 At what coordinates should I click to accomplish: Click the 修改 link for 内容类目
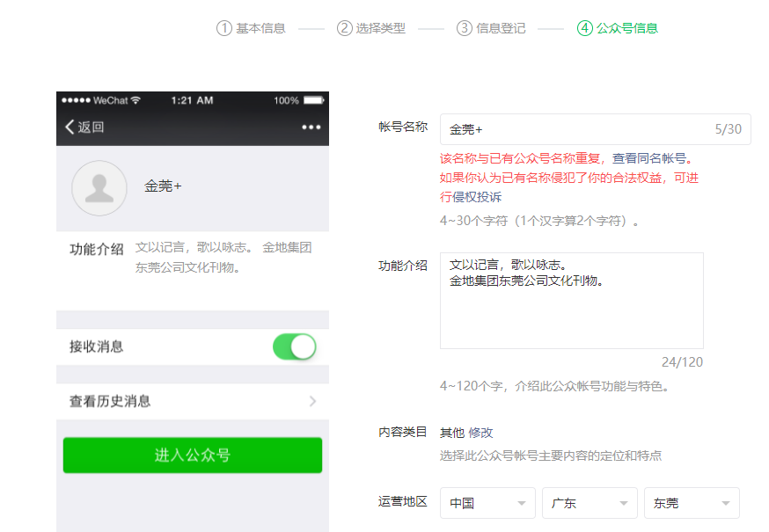480,433
